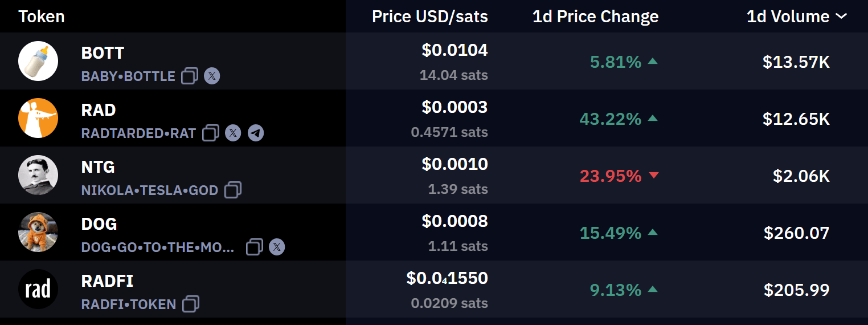Open the BOTT token link
The width and height of the screenshot is (868, 325).
[103, 53]
